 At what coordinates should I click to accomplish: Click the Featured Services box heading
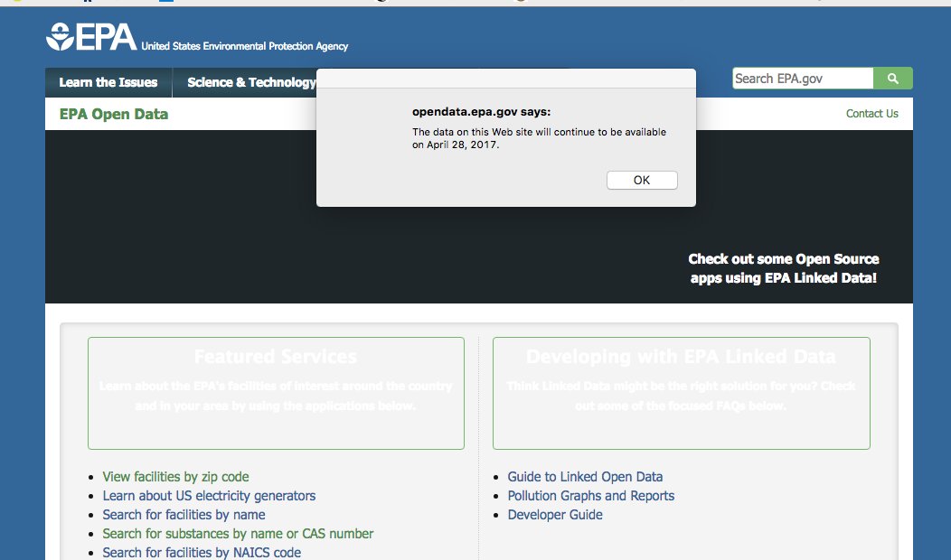coord(276,357)
